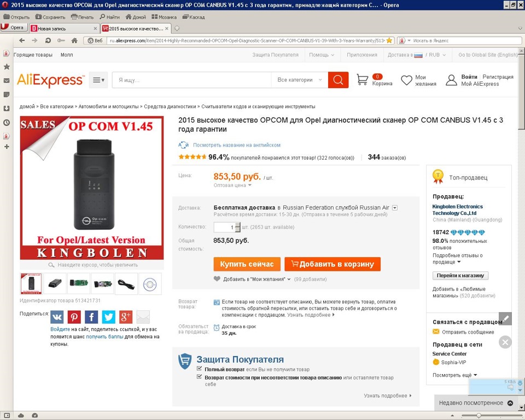The width and height of the screenshot is (525, 420).
Task: Expand the Оптовая цена dropdown
Action: [x=232, y=185]
